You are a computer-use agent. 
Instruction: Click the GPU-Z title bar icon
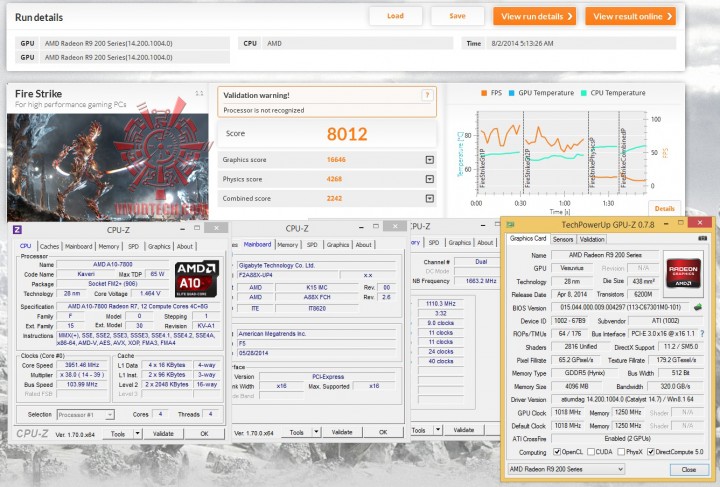510,224
